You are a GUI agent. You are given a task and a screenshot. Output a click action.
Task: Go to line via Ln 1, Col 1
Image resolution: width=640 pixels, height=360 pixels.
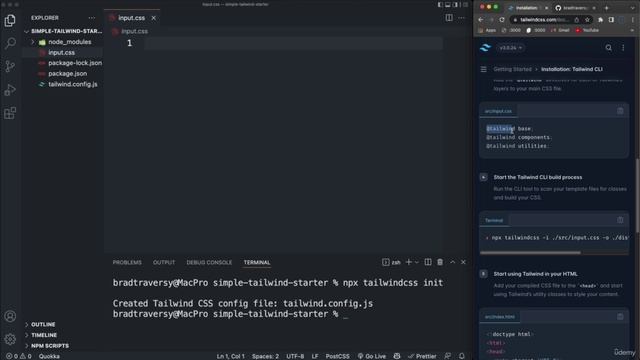(x=231, y=356)
